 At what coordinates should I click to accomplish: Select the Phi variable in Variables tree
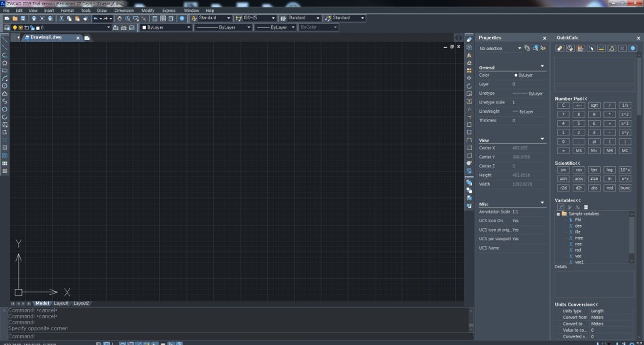pos(578,220)
